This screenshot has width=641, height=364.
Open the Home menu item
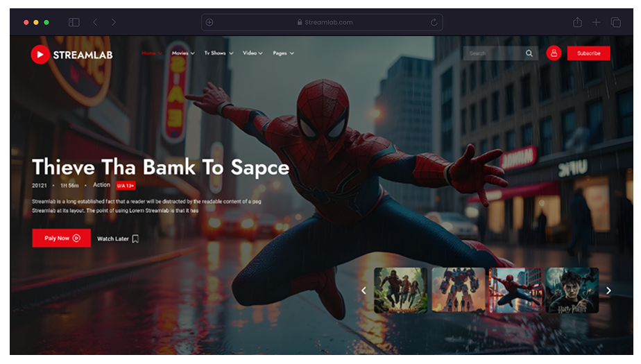coord(151,53)
